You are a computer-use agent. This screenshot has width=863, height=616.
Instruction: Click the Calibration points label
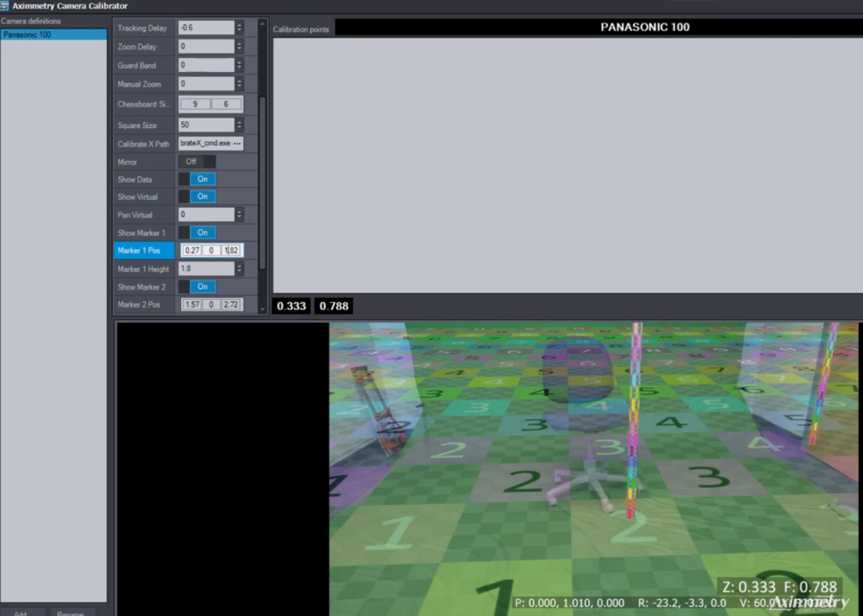click(x=301, y=29)
